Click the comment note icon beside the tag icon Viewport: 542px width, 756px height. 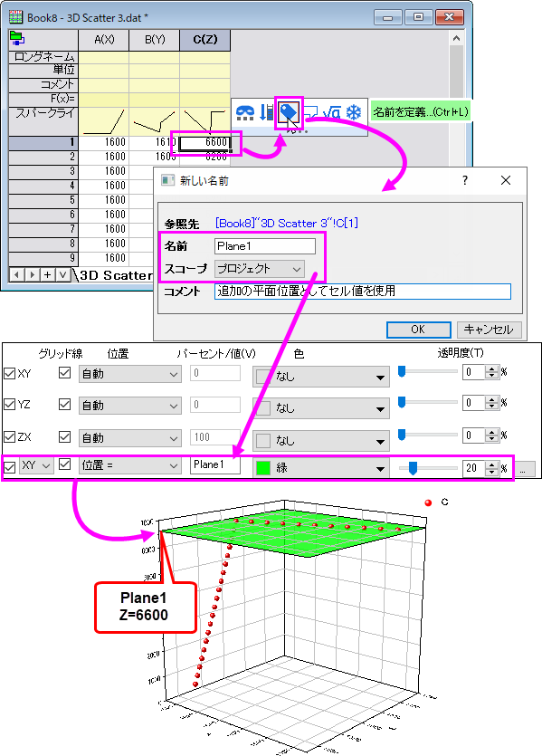point(310,112)
